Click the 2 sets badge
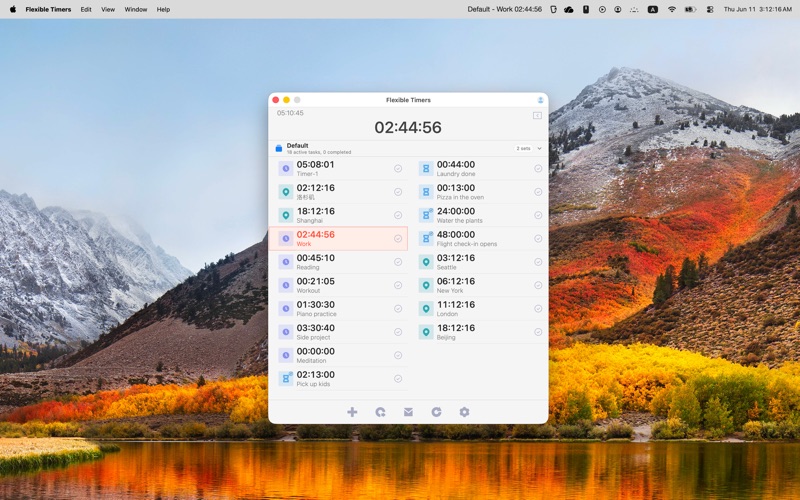Screen dimensions: 800x500 523,148
